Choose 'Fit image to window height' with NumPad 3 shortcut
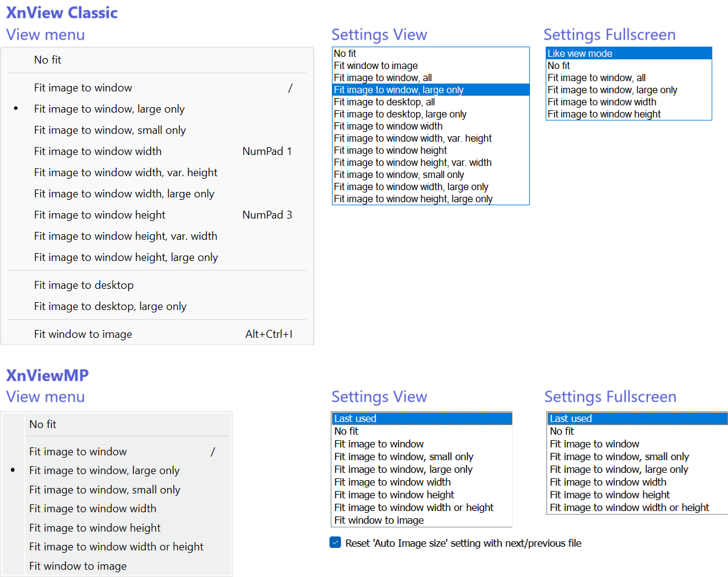 [99, 215]
